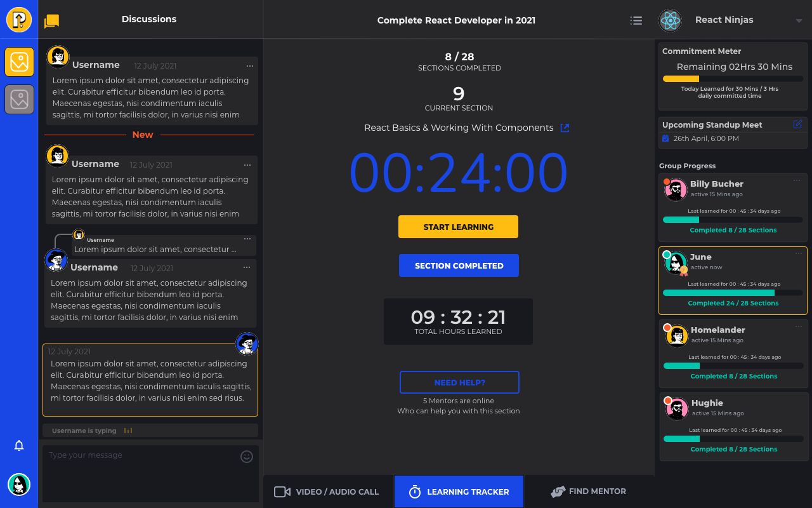The width and height of the screenshot is (812, 508).
Task: Click Billy Bucher's progress bar
Action: point(733,220)
